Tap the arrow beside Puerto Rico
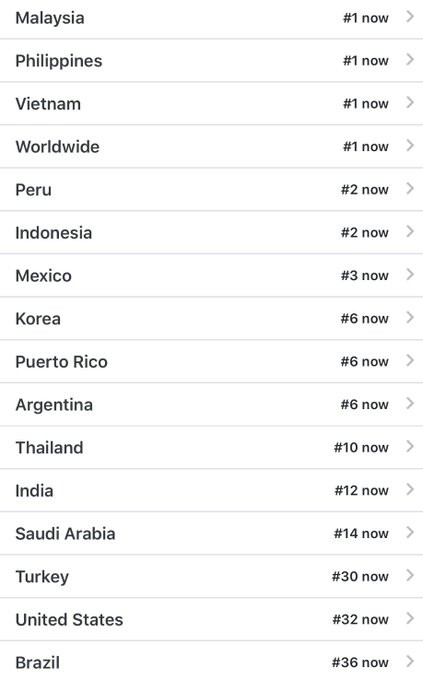 pos(410,360)
